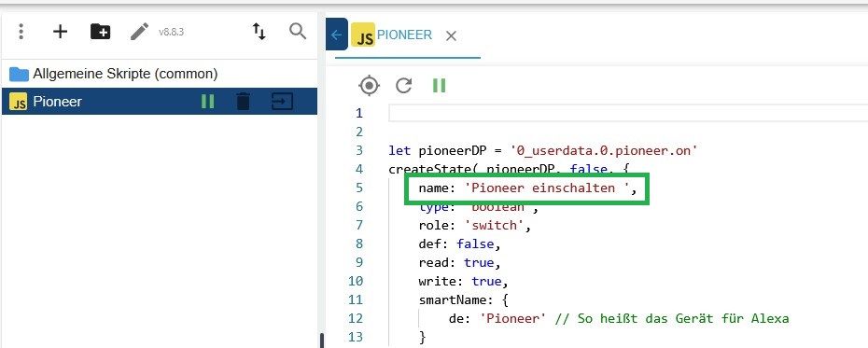The width and height of the screenshot is (868, 348).
Task: Pause the script from editor toolbar
Action: [439, 86]
